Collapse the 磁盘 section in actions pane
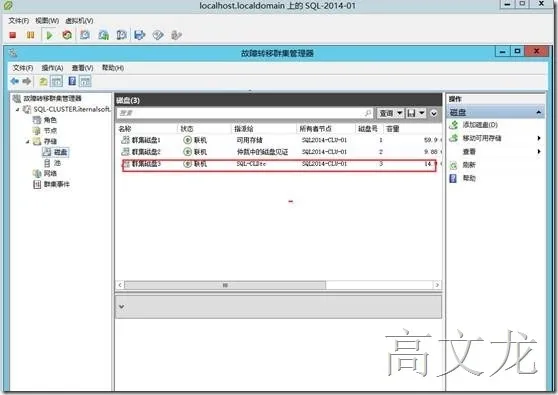Image resolution: width=558 pixels, height=395 pixels. coord(538,112)
